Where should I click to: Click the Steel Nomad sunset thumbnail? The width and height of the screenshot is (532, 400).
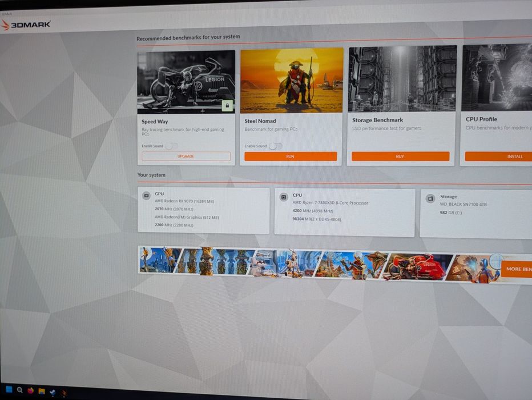pyautogui.click(x=292, y=81)
